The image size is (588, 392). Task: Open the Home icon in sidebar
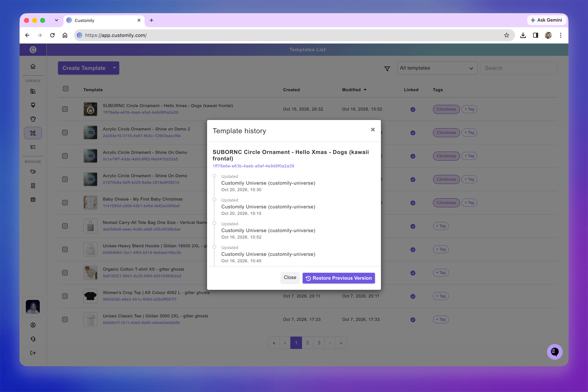pos(33,66)
